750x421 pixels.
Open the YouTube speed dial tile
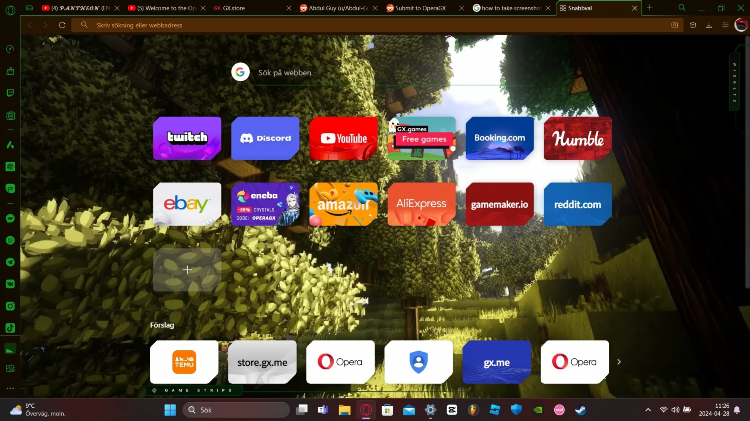(343, 138)
